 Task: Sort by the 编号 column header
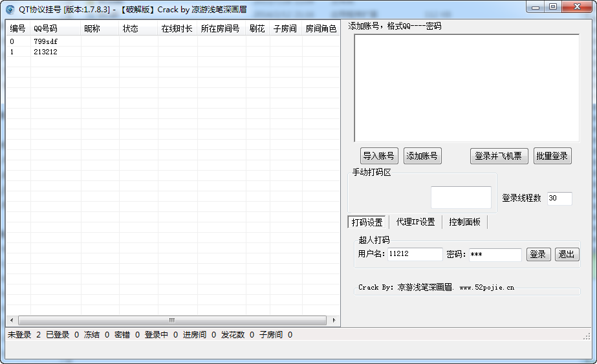point(18,28)
